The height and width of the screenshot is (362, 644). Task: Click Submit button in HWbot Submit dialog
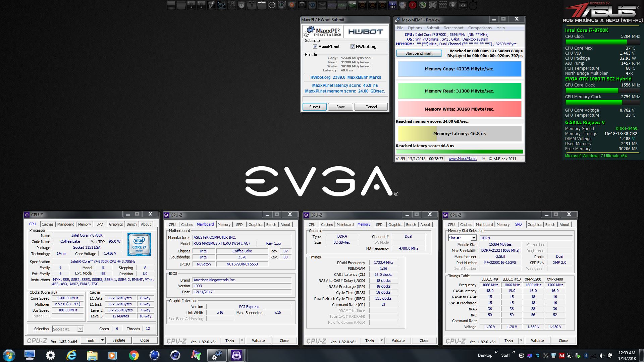click(x=315, y=107)
